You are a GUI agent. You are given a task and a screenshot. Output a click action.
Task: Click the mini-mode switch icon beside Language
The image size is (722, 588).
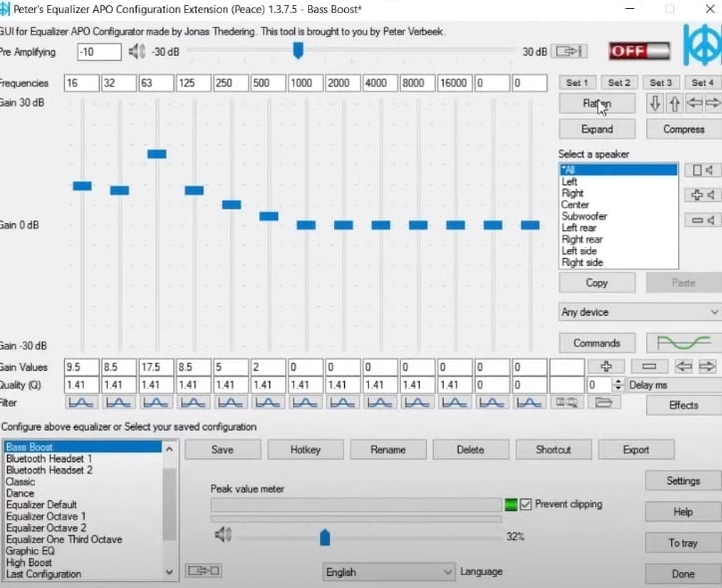(203, 571)
